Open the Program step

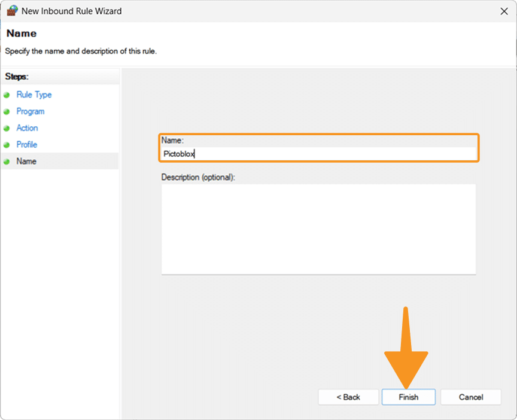pos(31,111)
